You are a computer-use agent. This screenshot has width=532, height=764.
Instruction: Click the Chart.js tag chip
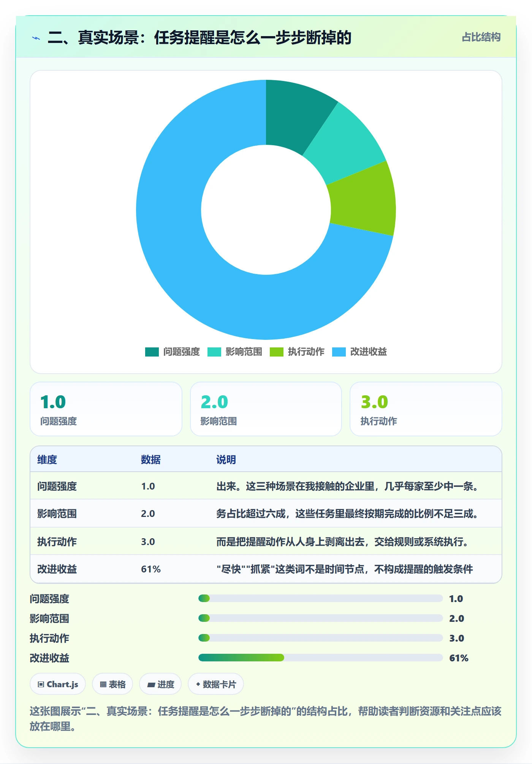pos(58,684)
